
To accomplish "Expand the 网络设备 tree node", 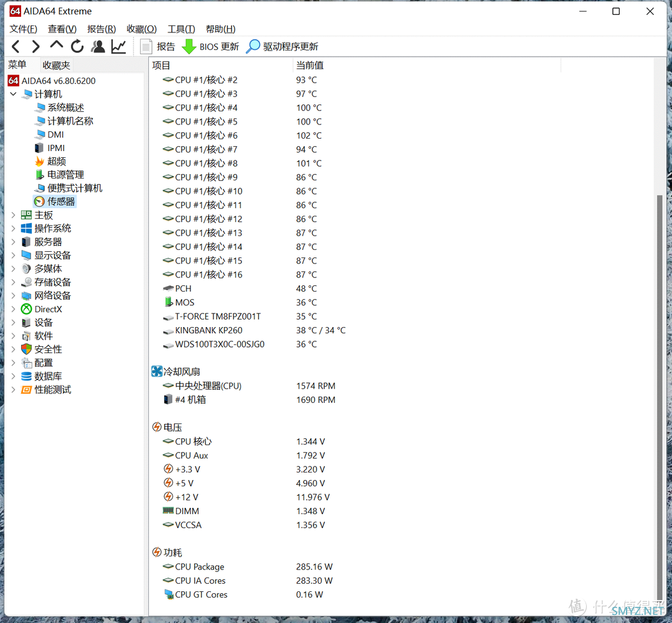I will [13, 295].
